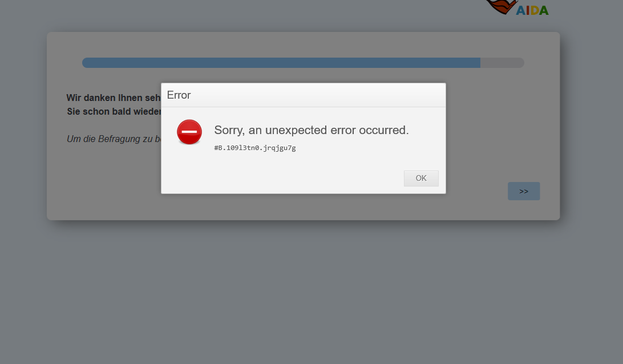The width and height of the screenshot is (623, 364).
Task: Click the white minus bar inside the error icon
Action: pyautogui.click(x=189, y=132)
